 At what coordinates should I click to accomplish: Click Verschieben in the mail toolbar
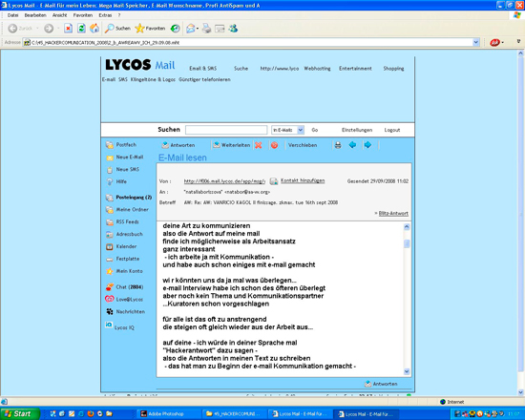pyautogui.click(x=303, y=145)
